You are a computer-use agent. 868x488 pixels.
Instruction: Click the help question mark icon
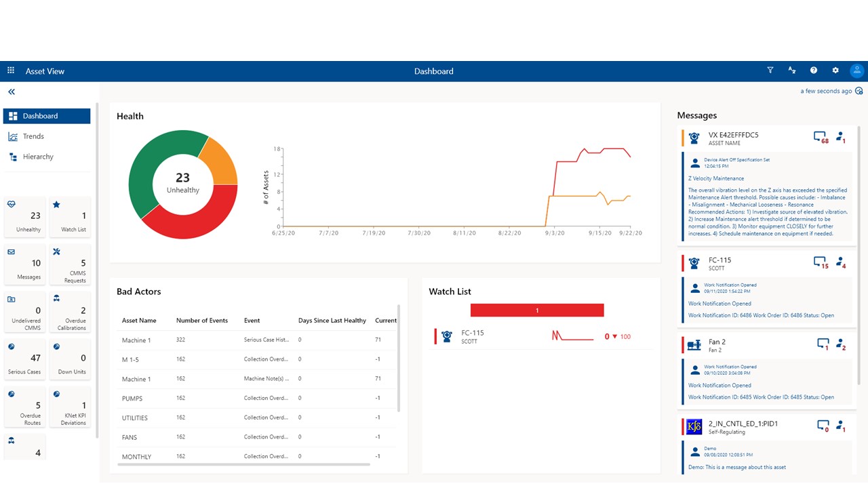(814, 70)
